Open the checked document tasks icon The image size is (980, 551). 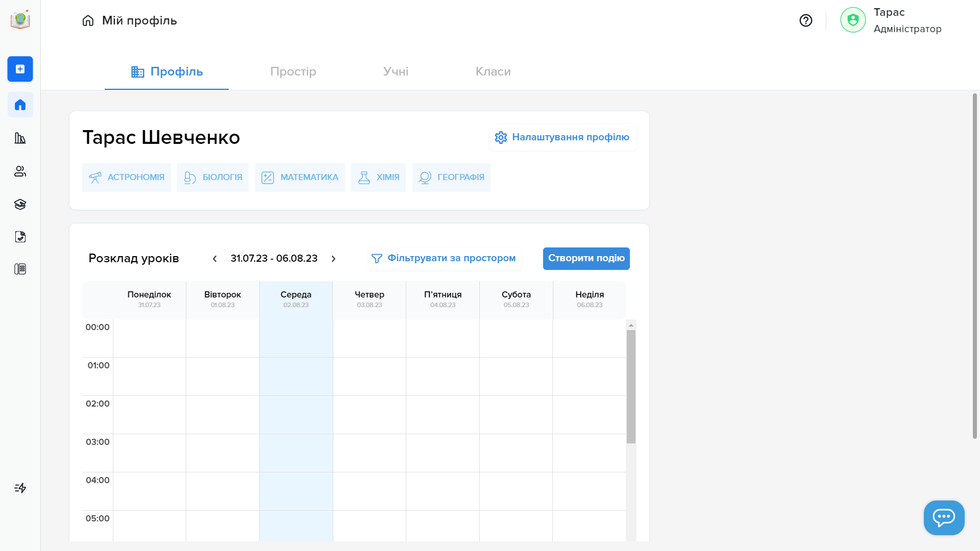click(x=20, y=237)
